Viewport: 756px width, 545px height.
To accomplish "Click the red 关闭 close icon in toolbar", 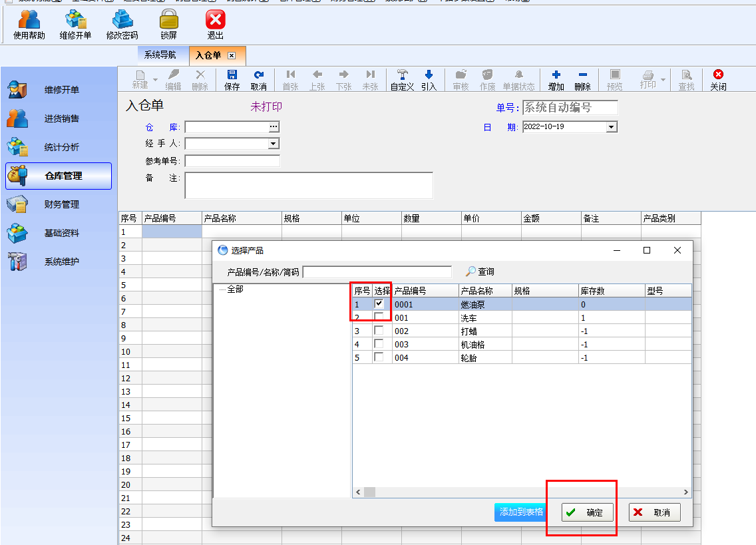I will (x=718, y=80).
